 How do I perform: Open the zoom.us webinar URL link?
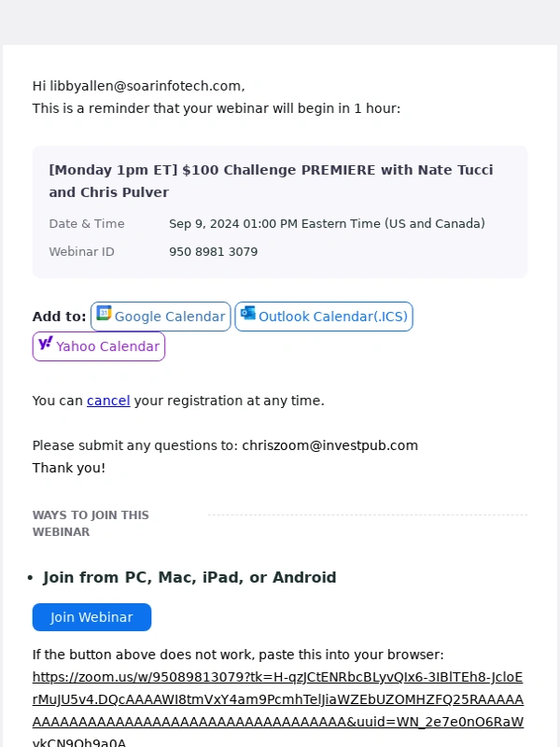pyautogui.click(x=278, y=711)
